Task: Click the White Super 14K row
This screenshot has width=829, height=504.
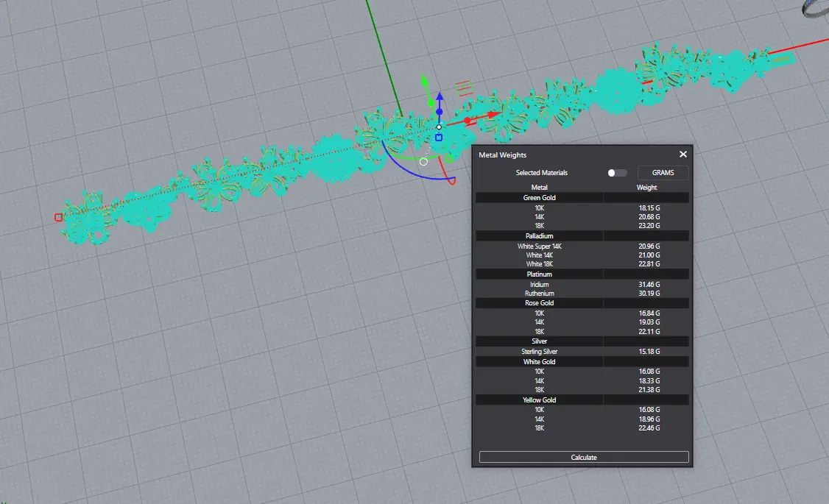Action: coord(582,246)
